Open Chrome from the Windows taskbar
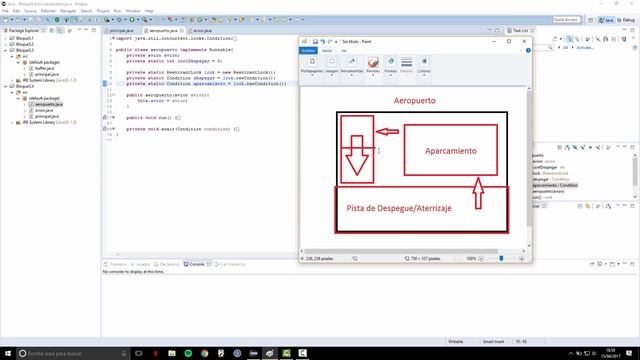Screen dimensions: 640x360 pyautogui.click(x=204, y=353)
